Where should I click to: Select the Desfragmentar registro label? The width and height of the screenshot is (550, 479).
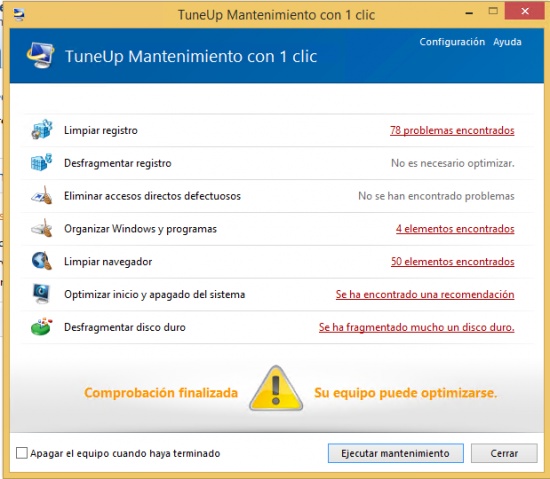coord(118,163)
